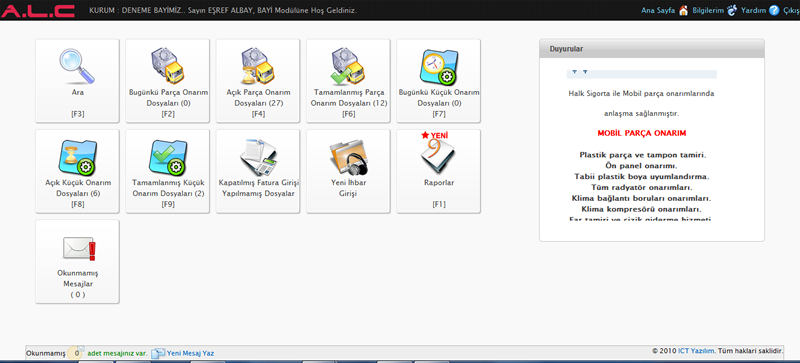Open Tamamlanmış Parça Onarım Dosyaları icon
This screenshot has height=363, width=800.
tap(348, 66)
